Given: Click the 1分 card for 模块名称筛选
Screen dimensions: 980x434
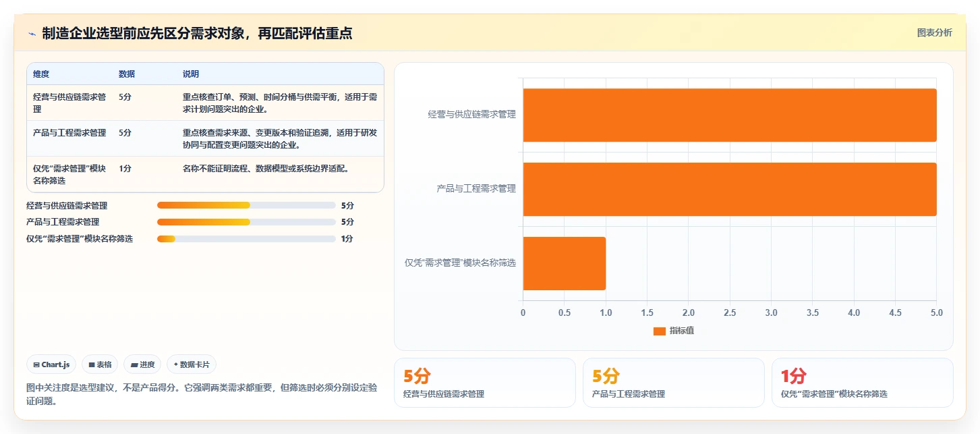Looking at the screenshot, I should pyautogui.click(x=863, y=383).
